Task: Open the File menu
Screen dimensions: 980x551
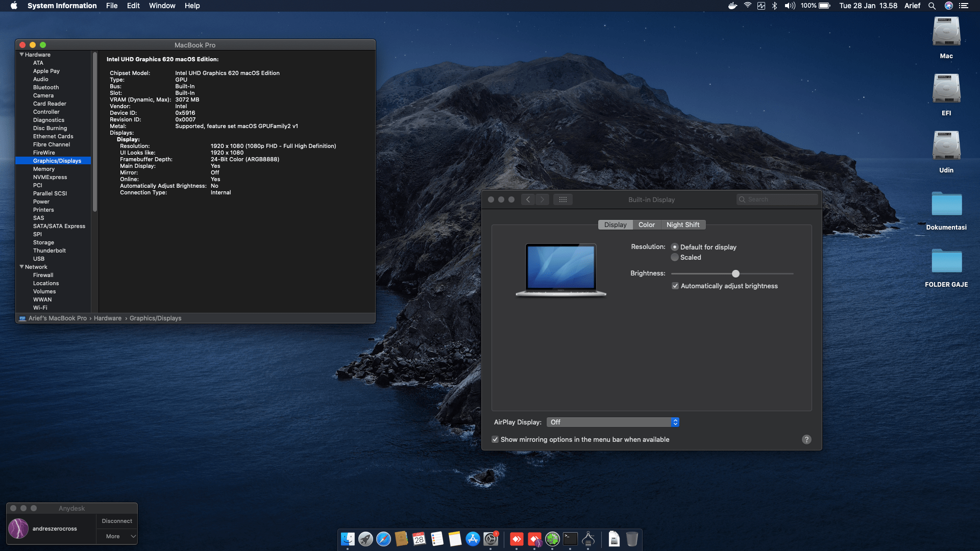Action: click(x=112, y=6)
